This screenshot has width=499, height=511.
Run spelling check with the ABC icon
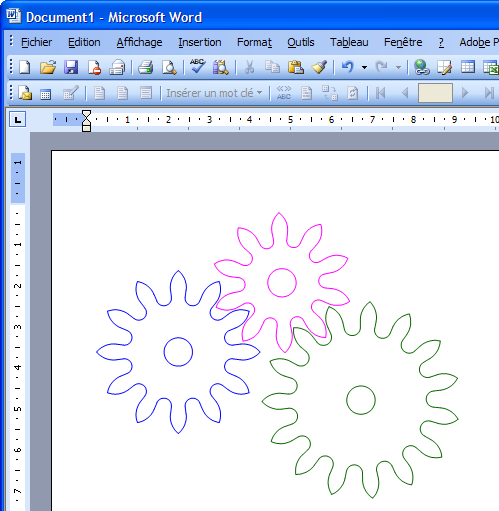[x=197, y=66]
